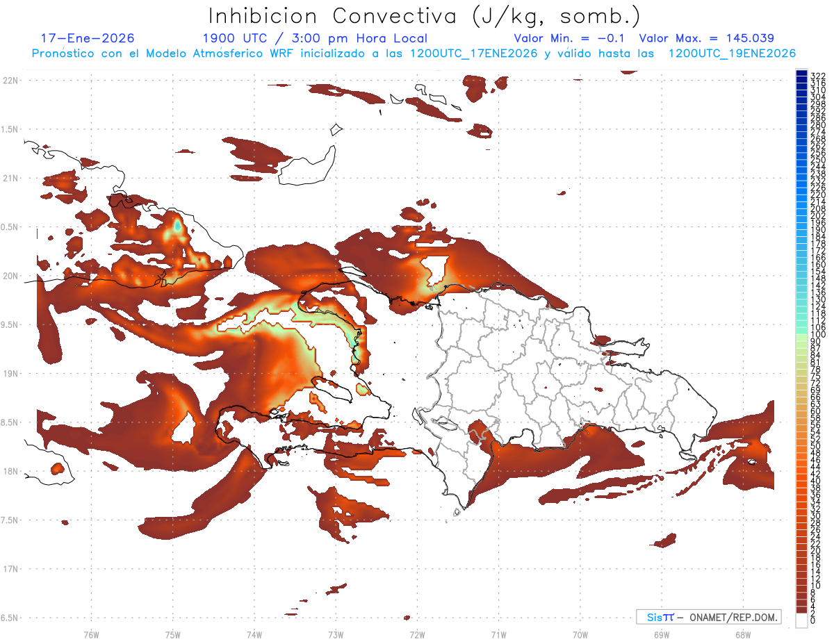The width and height of the screenshot is (834, 644).
Task: Click the "17N" latitude label
Action: [x=10, y=569]
